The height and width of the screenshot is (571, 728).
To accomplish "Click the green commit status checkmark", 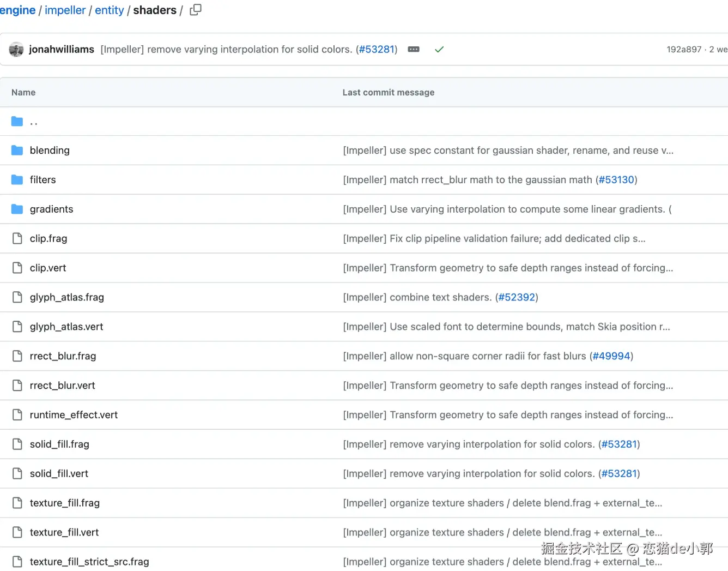I will click(439, 50).
